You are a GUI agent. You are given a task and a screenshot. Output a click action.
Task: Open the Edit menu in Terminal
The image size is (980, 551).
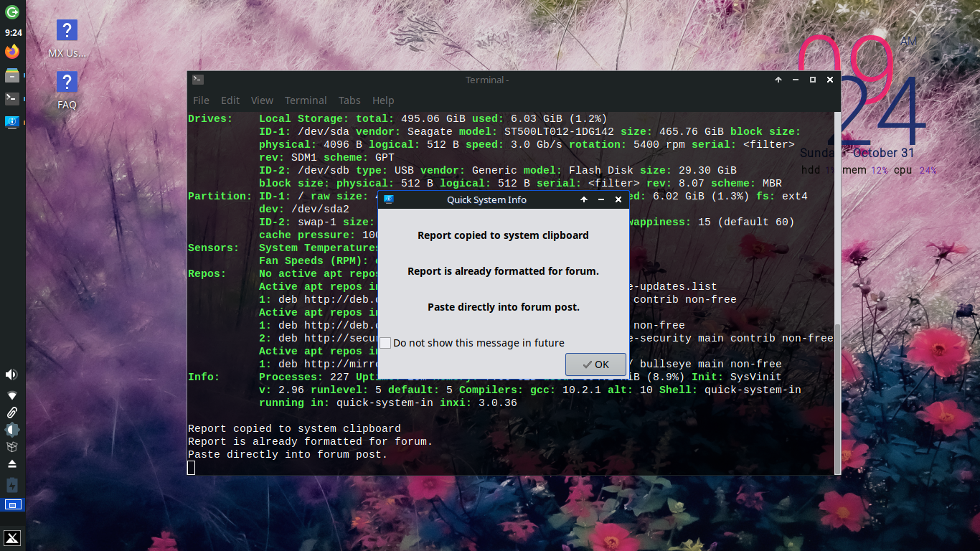pos(230,100)
